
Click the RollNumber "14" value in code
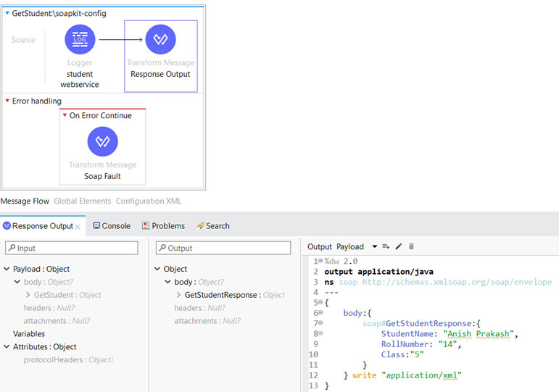[448, 344]
